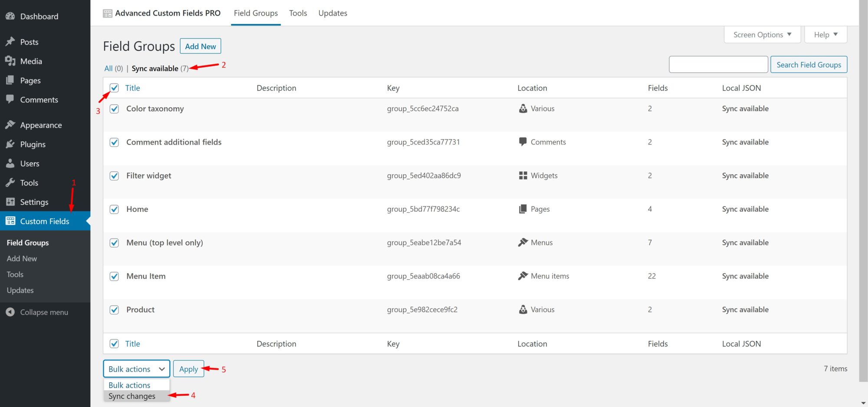Image resolution: width=868 pixels, height=407 pixels.
Task: Click the Posts pushpin icon
Action: click(10, 42)
